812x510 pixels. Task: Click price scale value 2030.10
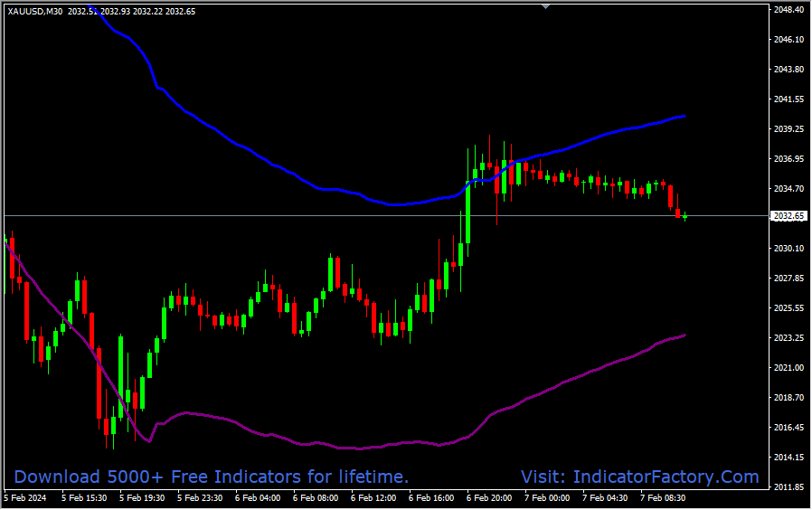(789, 249)
